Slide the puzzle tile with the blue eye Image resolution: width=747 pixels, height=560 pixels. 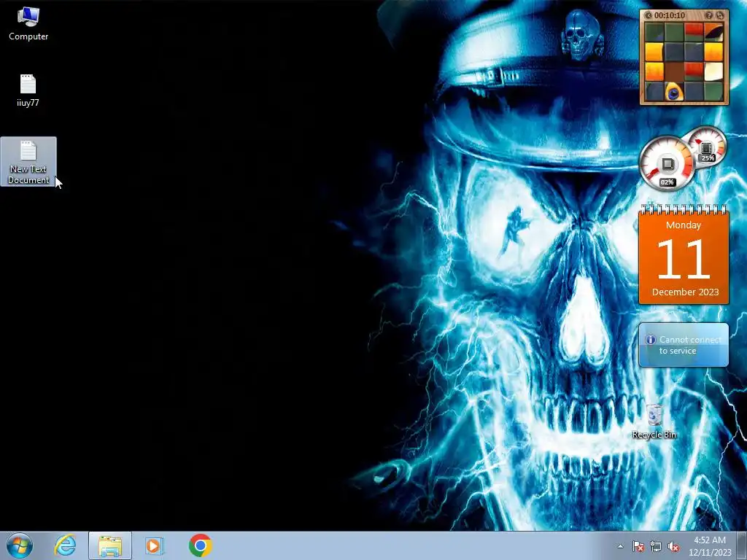click(x=673, y=91)
